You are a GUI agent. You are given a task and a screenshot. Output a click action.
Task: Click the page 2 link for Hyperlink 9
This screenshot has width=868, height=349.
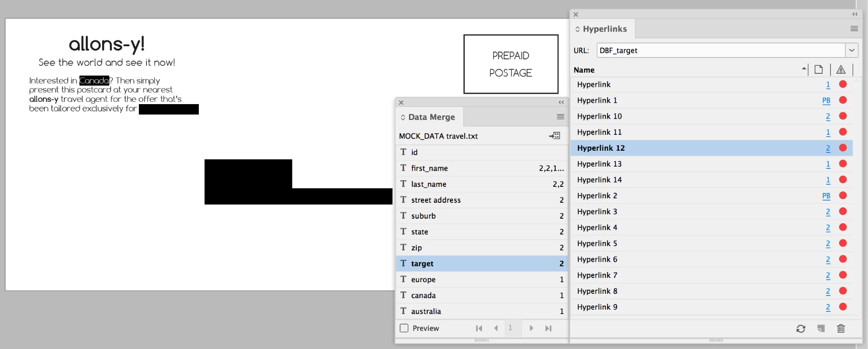tap(828, 307)
